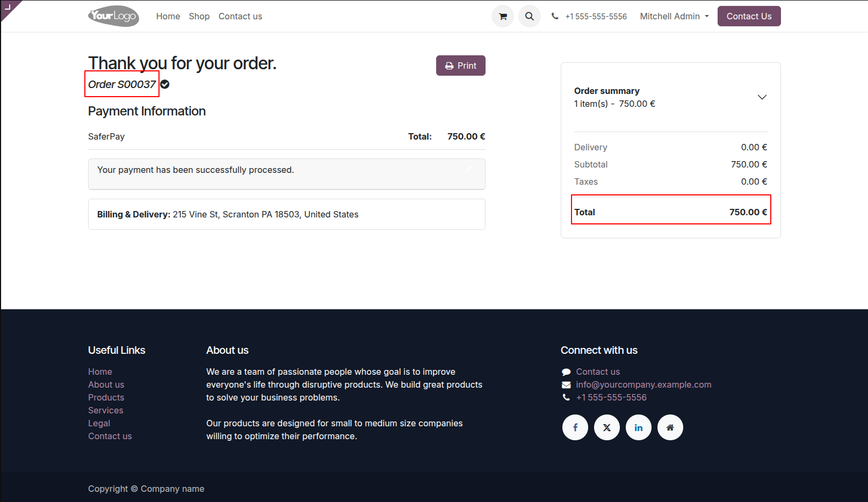This screenshot has width=868, height=502.
Task: Open the shopping cart icon
Action: coord(503,16)
